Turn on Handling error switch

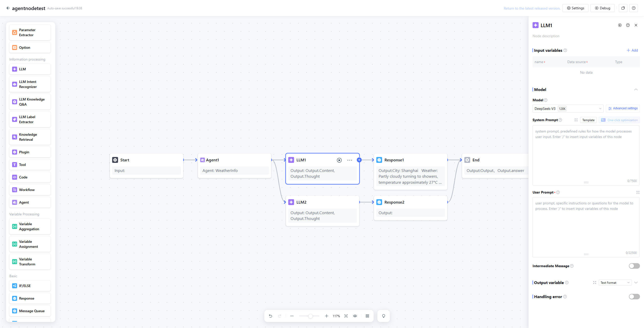coord(634,297)
